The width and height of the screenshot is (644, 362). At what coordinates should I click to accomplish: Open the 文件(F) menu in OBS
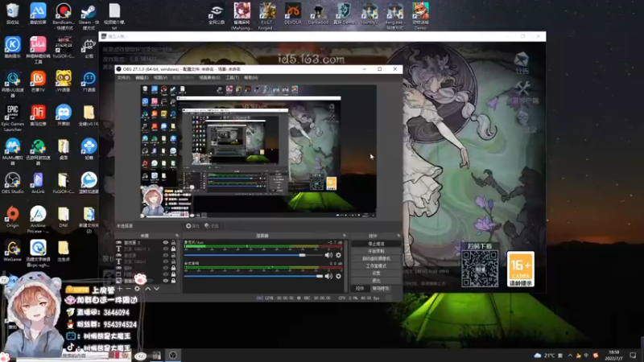click(x=124, y=77)
